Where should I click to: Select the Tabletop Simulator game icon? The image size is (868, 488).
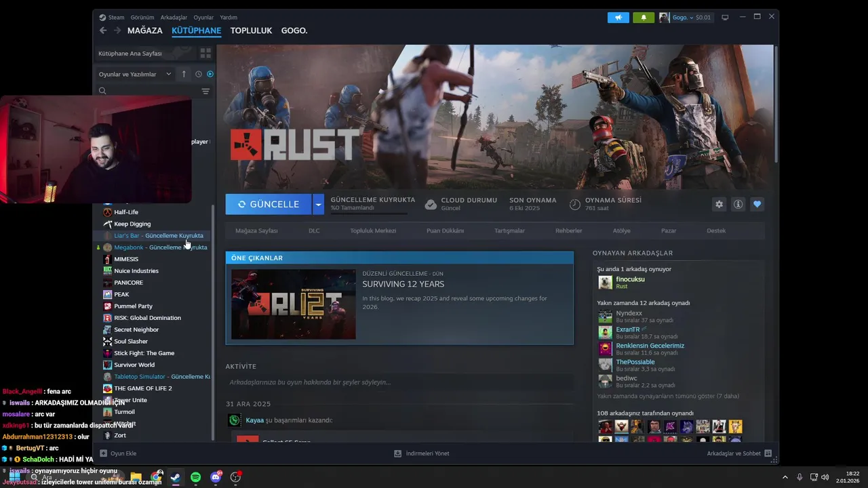(107, 377)
